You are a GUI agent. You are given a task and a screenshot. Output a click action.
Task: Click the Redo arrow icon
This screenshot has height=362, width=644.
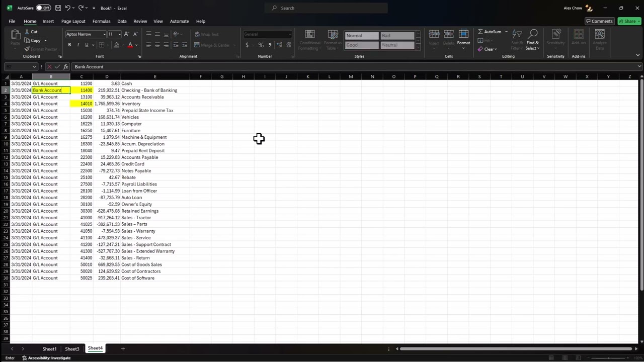[80, 8]
